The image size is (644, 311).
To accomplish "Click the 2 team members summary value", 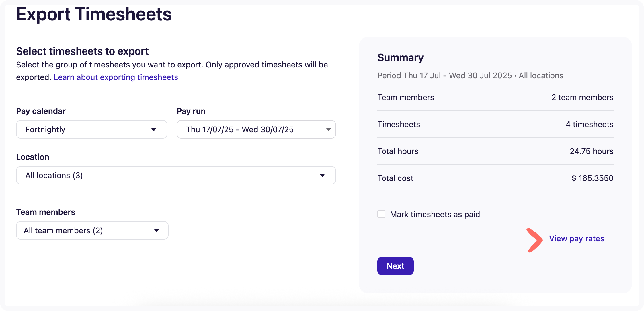I will pos(582,97).
